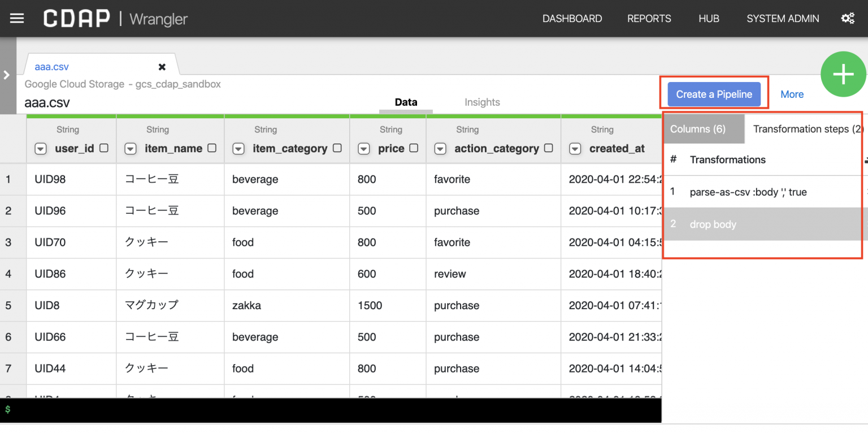This screenshot has width=868, height=433.
Task: Click the CDAP logo
Action: click(x=76, y=18)
